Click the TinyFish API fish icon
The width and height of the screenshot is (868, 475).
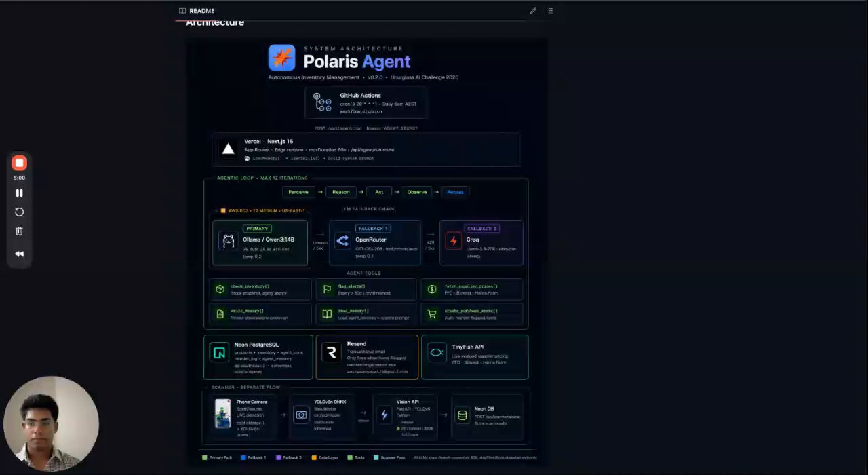click(x=437, y=352)
